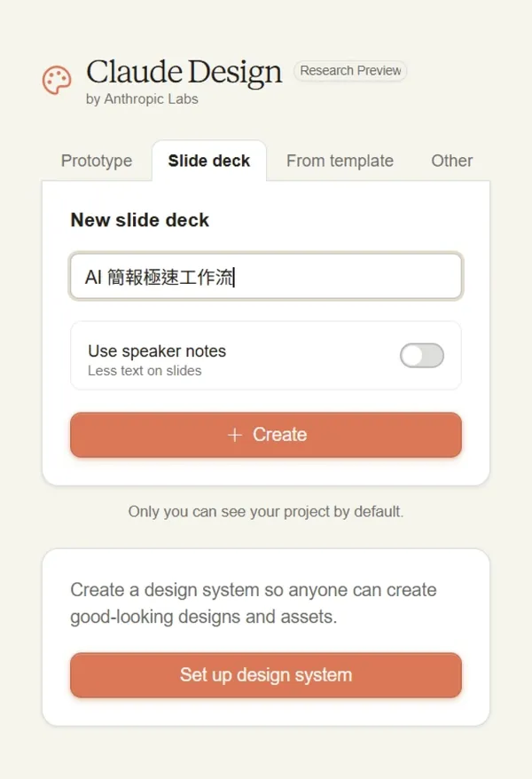Click the privacy notice below the card
532x779 pixels.
point(266,512)
